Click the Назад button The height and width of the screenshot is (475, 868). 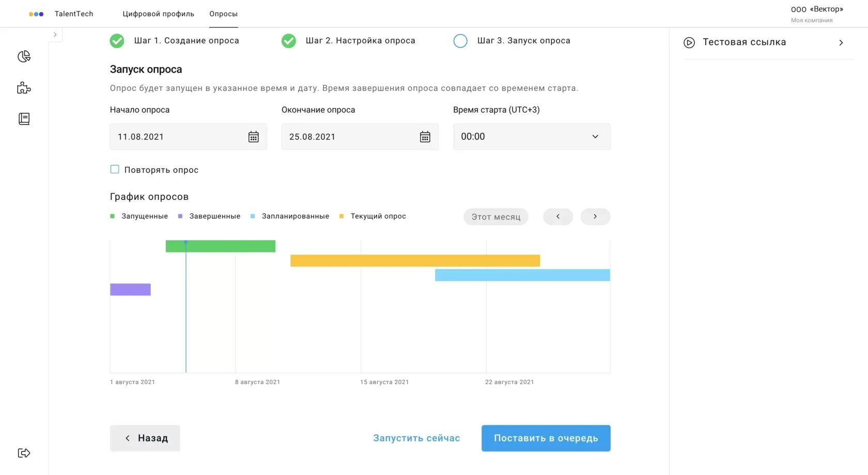[145, 438]
